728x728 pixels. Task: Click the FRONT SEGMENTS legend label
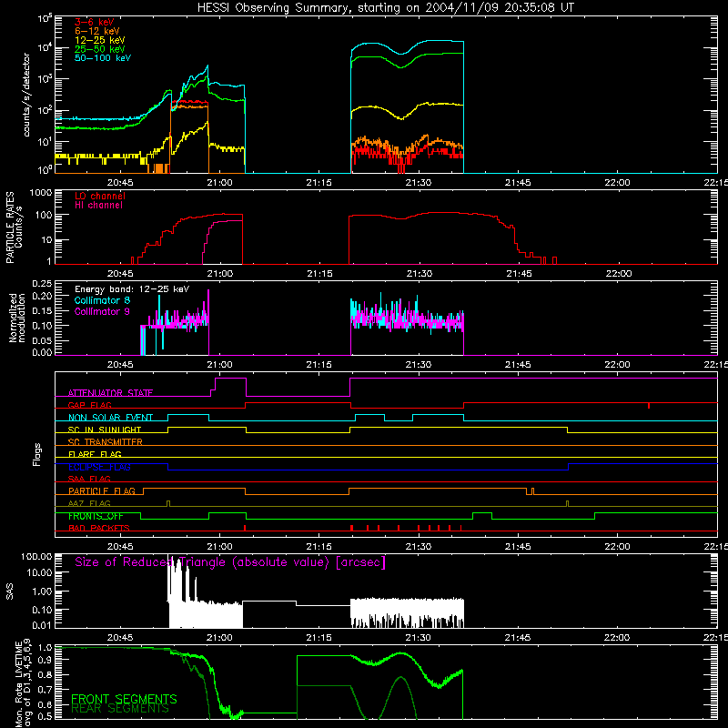coord(124,699)
